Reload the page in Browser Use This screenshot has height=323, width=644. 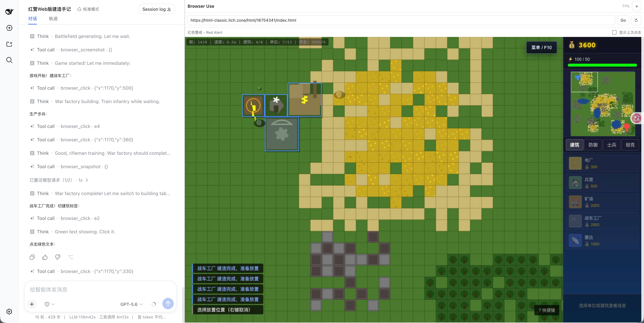tap(636, 20)
